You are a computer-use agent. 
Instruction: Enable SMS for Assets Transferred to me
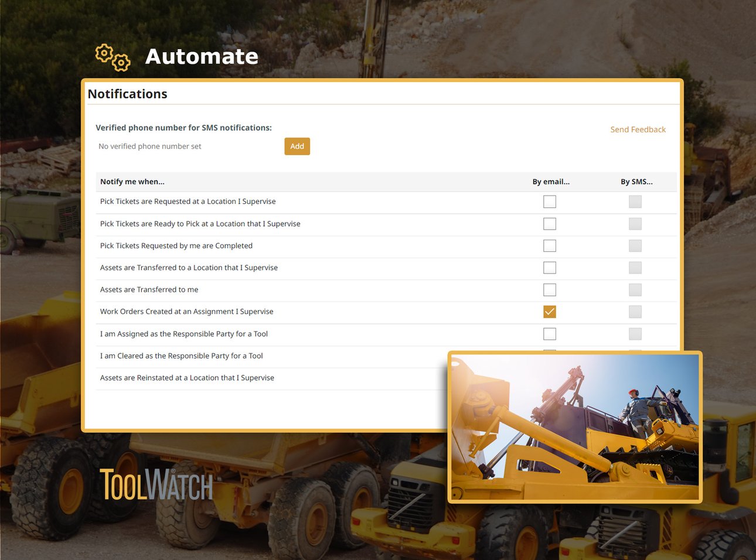pyautogui.click(x=635, y=289)
